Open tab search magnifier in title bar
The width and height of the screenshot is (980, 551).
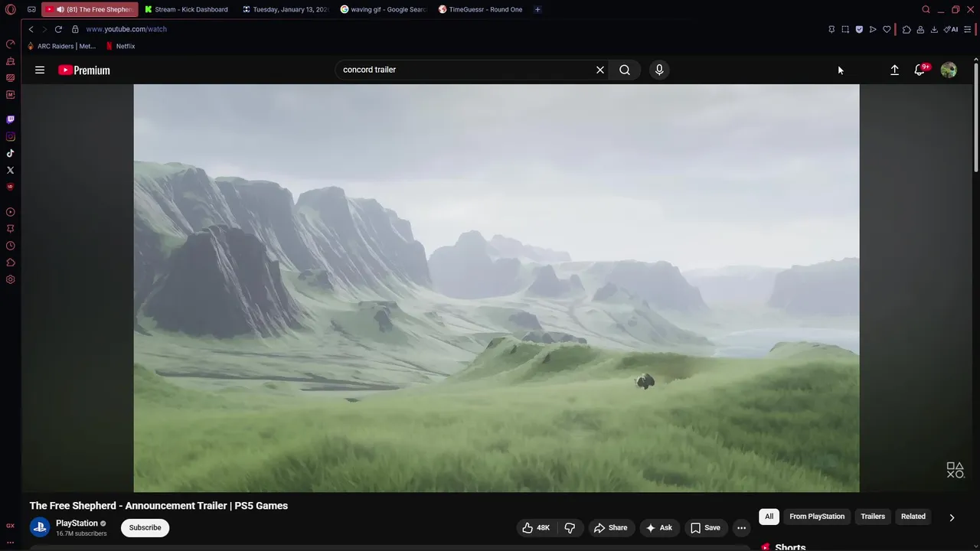[926, 10]
